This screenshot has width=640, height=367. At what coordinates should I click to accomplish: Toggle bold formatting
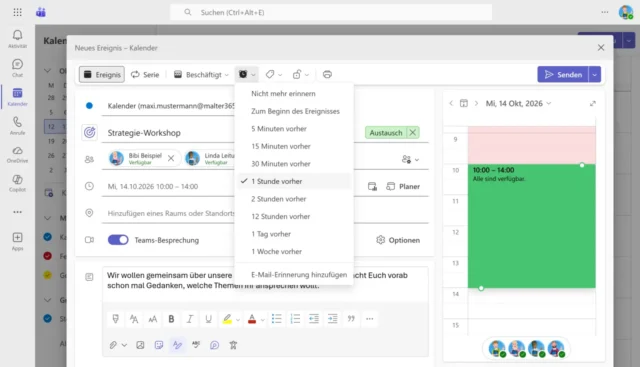coord(171,319)
